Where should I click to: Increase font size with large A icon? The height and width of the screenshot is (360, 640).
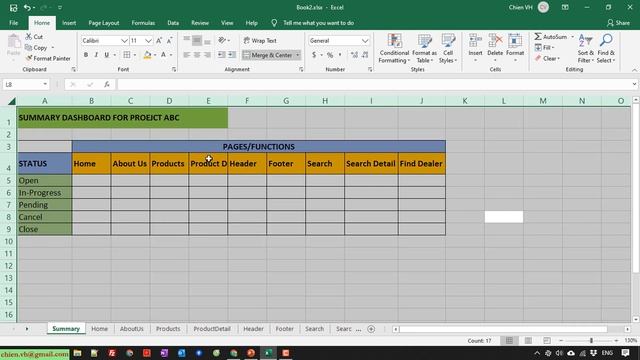[x=159, y=40]
